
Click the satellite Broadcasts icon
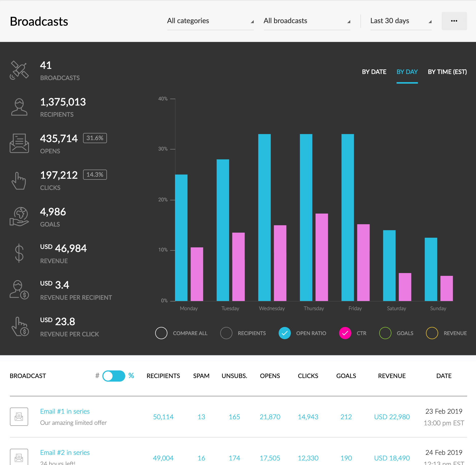pos(19,70)
